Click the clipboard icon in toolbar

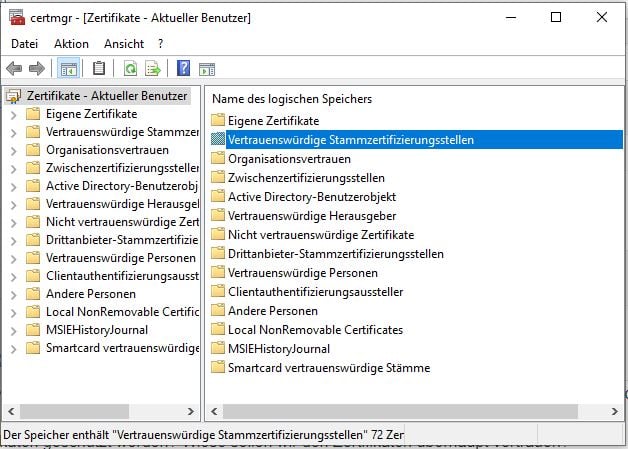click(98, 69)
